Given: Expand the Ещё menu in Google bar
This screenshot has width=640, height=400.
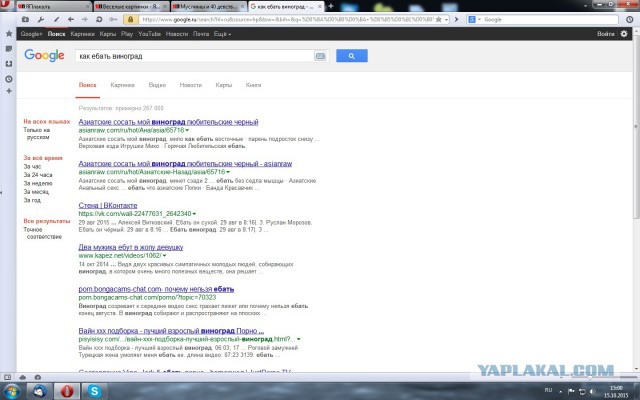Looking at the screenshot, I should click(x=222, y=34).
